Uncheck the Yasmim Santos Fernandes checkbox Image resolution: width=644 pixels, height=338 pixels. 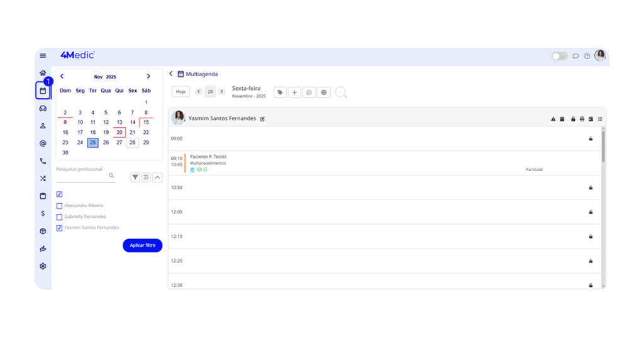[x=60, y=228]
